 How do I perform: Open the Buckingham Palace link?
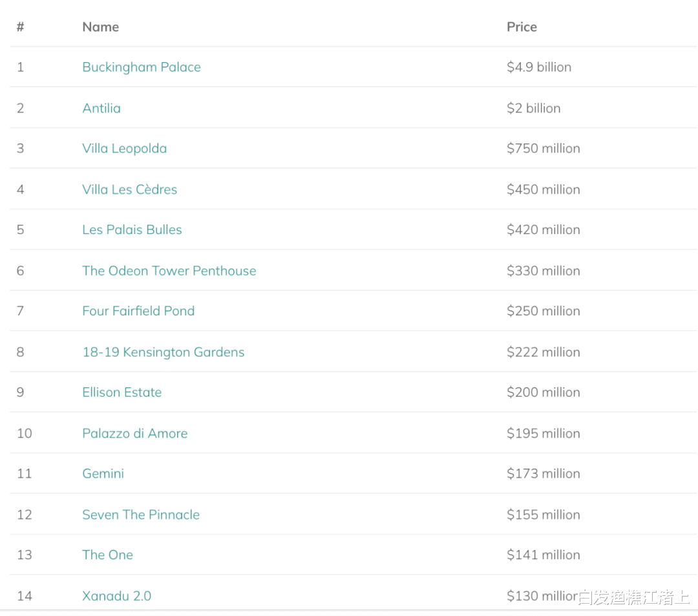[142, 67]
